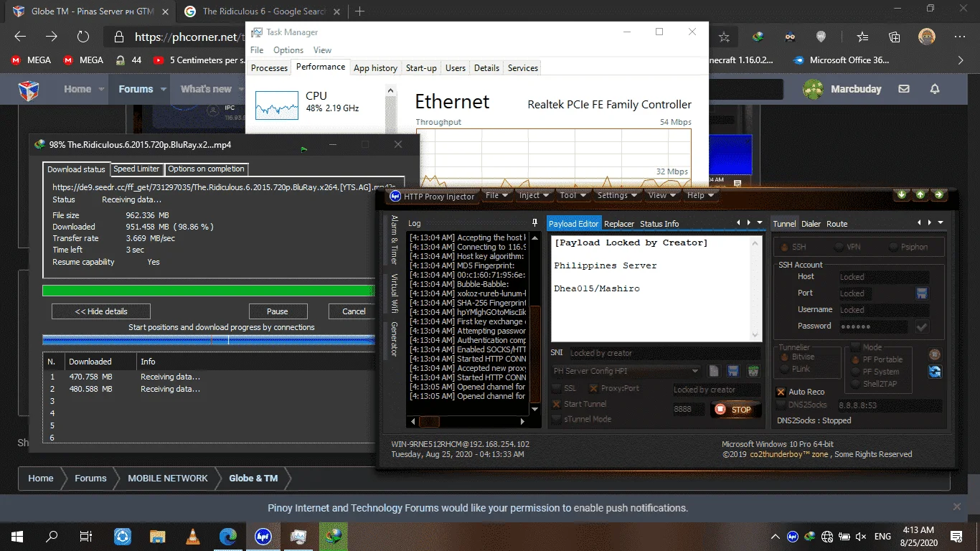
Task: Toggle the SSL checkbox
Action: (557, 388)
